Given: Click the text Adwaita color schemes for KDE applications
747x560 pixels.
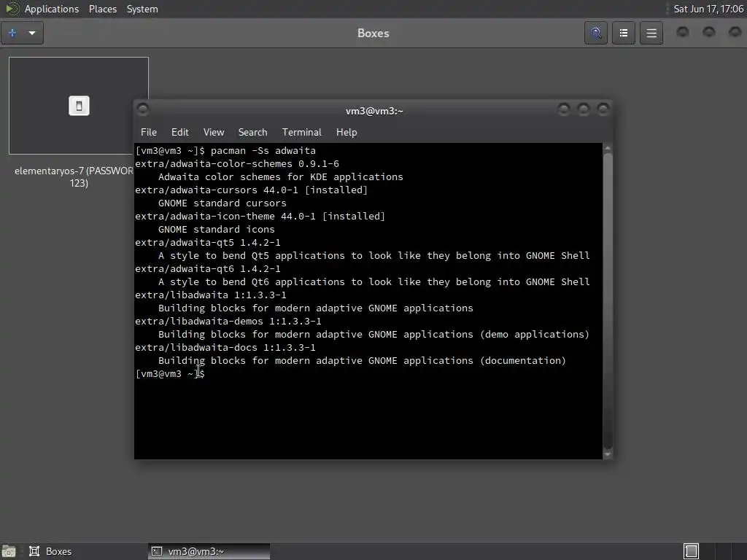Looking at the screenshot, I should tap(281, 176).
